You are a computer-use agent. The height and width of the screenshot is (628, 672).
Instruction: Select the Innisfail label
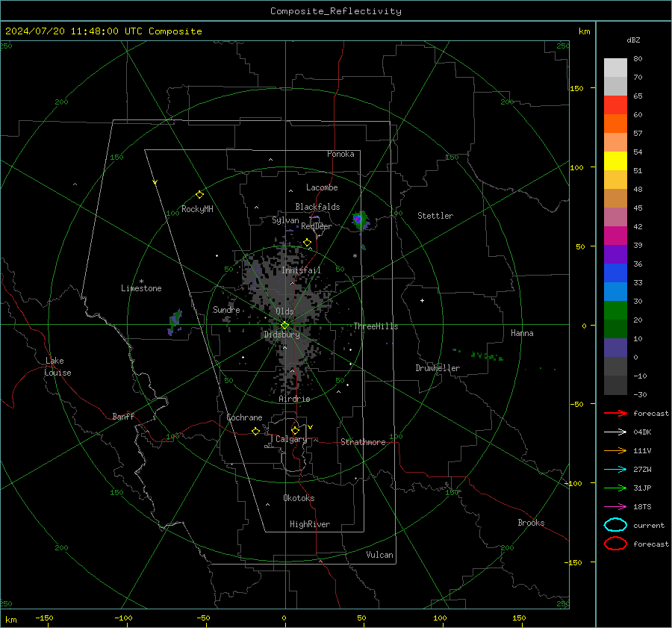[x=301, y=270]
